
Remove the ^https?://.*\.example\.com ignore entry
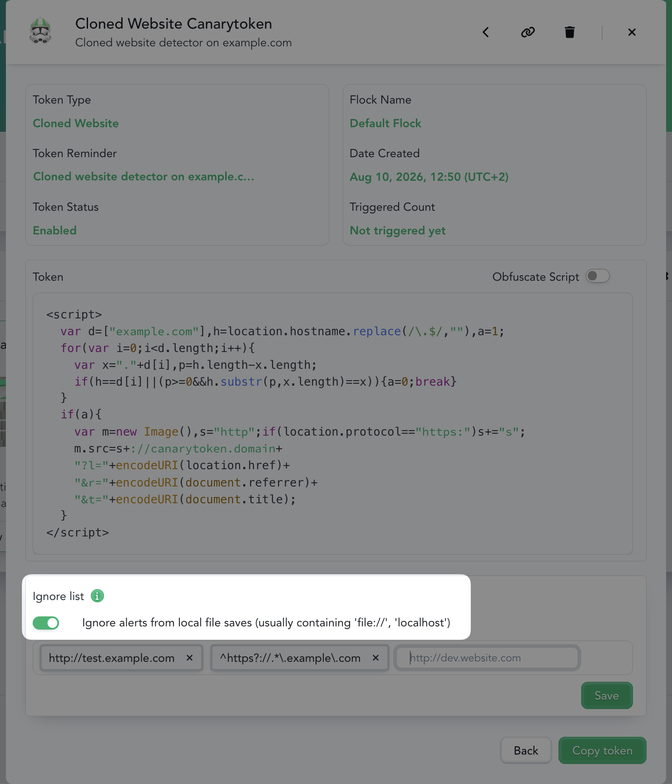(x=376, y=658)
